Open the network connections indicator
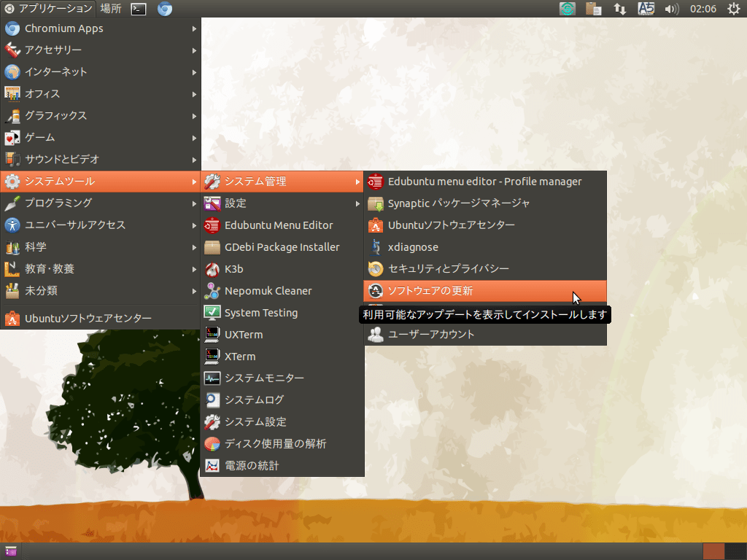This screenshot has height=560, width=747. point(620,9)
